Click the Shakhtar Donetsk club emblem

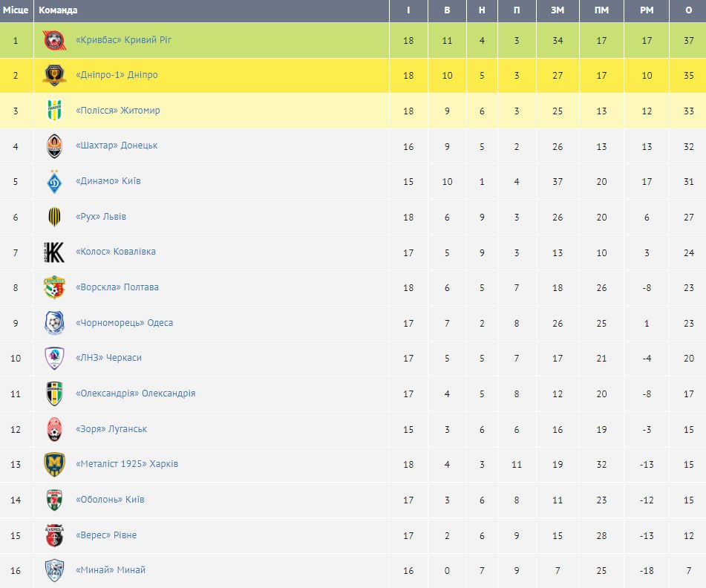click(x=54, y=146)
